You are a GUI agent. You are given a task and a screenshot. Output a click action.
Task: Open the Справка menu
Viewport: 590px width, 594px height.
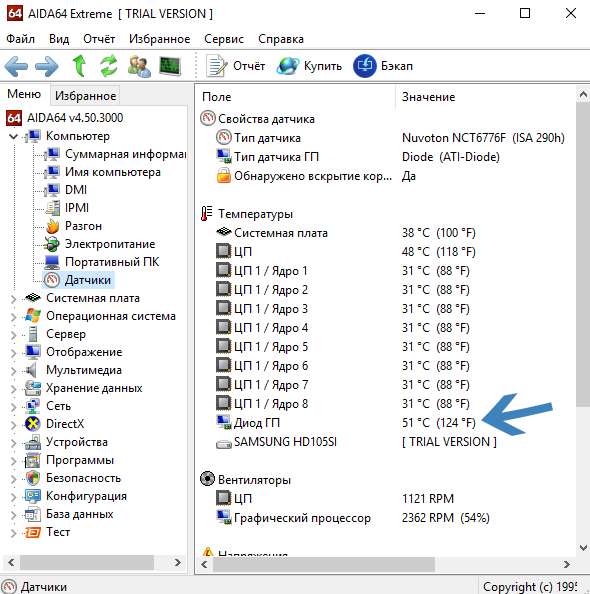pos(281,39)
